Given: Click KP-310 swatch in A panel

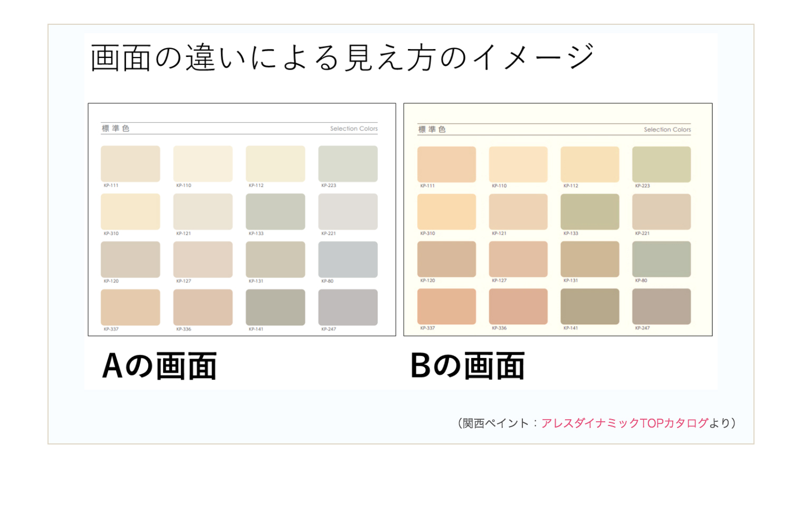Looking at the screenshot, I should [130, 211].
